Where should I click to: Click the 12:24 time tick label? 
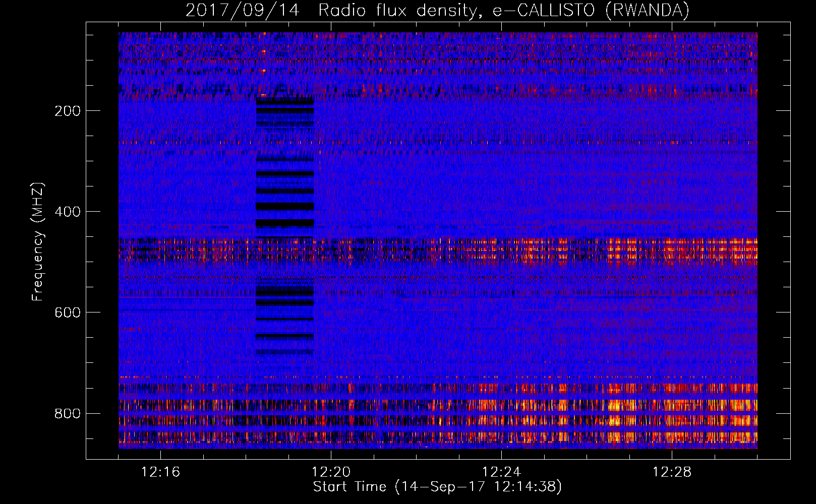click(501, 472)
